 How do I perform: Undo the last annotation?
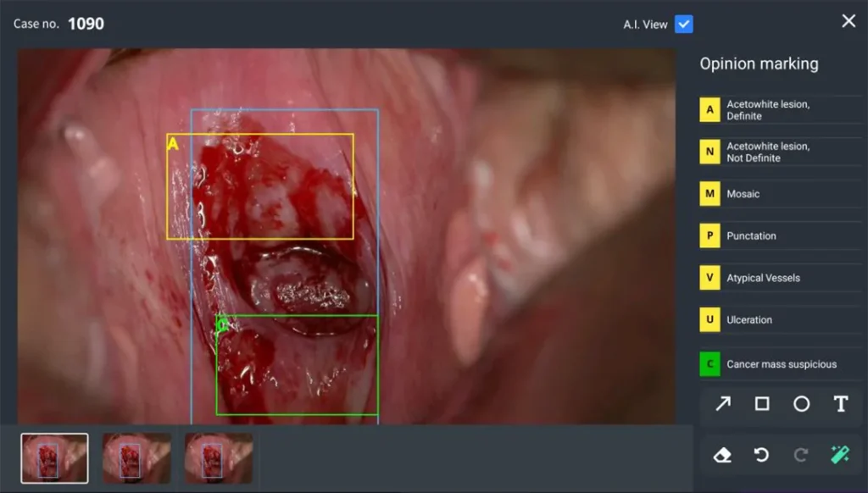point(762,455)
